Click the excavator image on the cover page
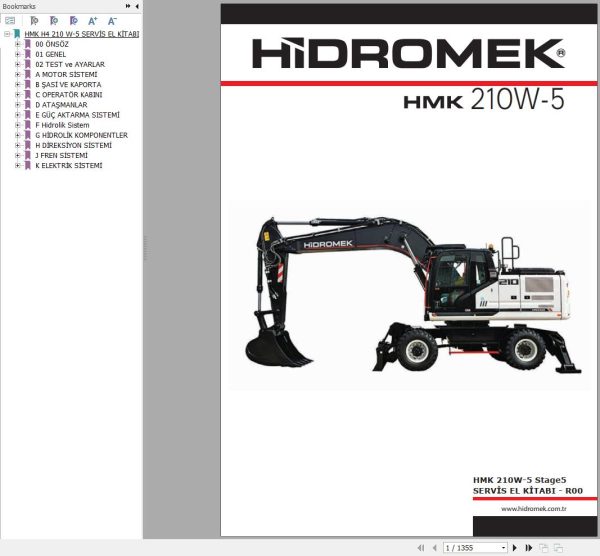Screen dimensions: 600x556 409,295
